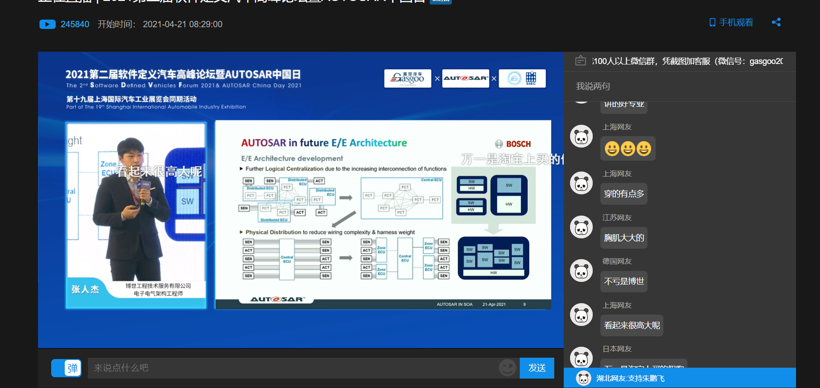Click panda avatar next to 胸肌大大的
Viewport: 820px width, 388px height.
(581, 227)
